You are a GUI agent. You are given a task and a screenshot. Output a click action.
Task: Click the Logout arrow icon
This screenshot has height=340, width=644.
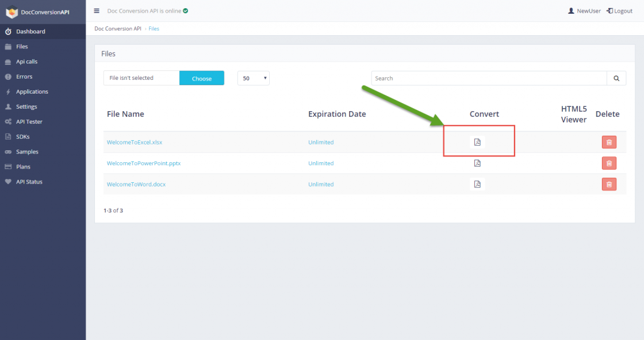pyautogui.click(x=610, y=11)
